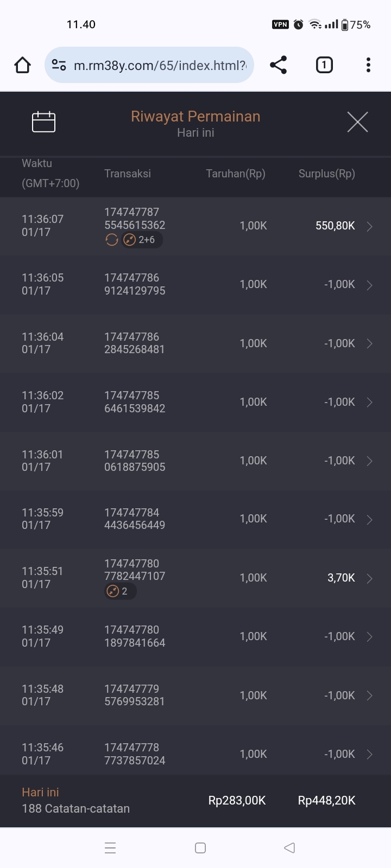391x868 pixels.
Task: Open the calendar date picker icon
Action: (43, 122)
